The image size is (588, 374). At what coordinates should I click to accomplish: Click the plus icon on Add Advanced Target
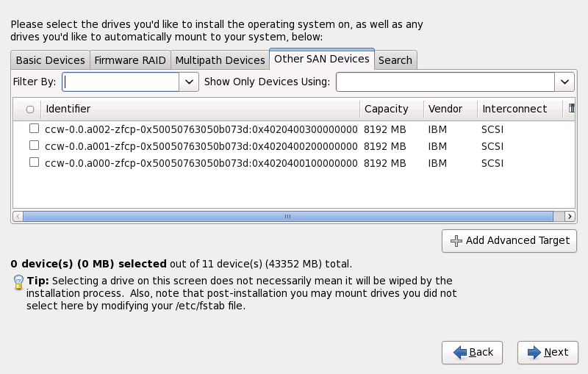456,240
